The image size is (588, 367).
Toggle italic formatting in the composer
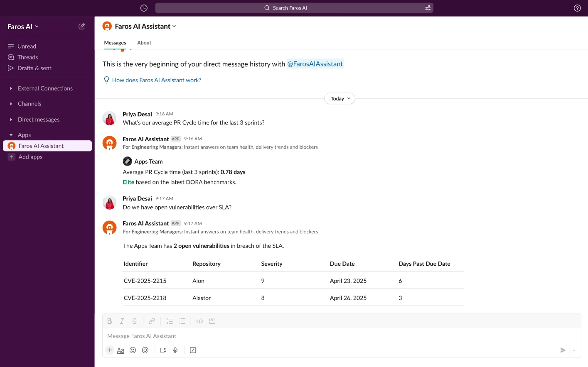(x=122, y=321)
